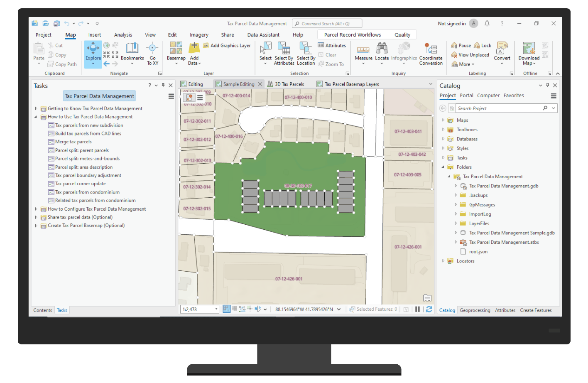Expand the Tax Parcel Data Management.gdb item
This screenshot has width=588, height=383.
456,186
